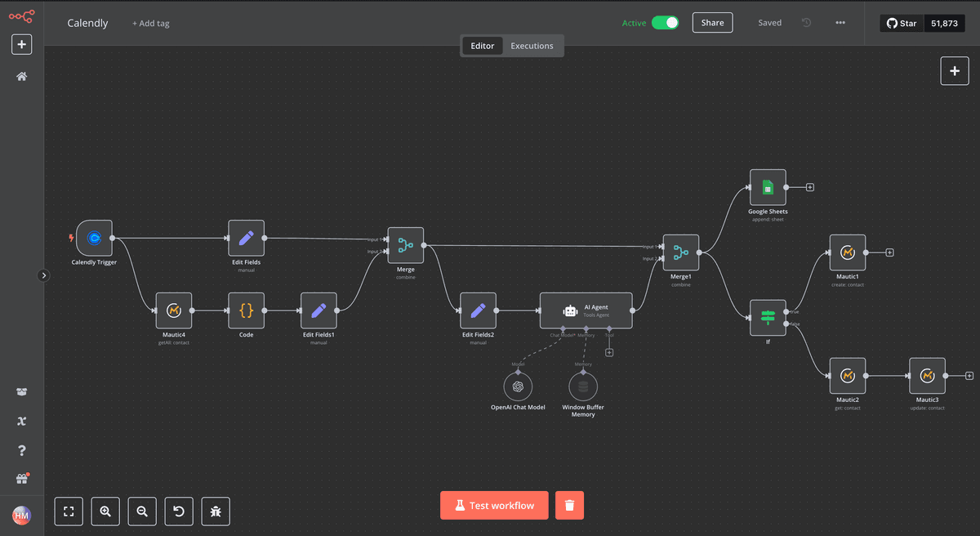This screenshot has width=980, height=536.
Task: Click the GitHub Star button
Action: (x=902, y=24)
